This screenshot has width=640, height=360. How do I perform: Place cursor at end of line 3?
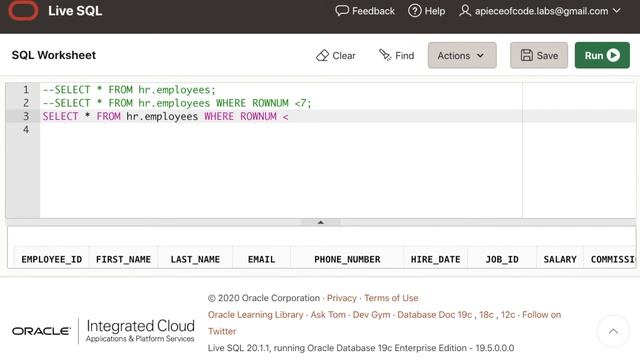pyautogui.click(x=290, y=117)
